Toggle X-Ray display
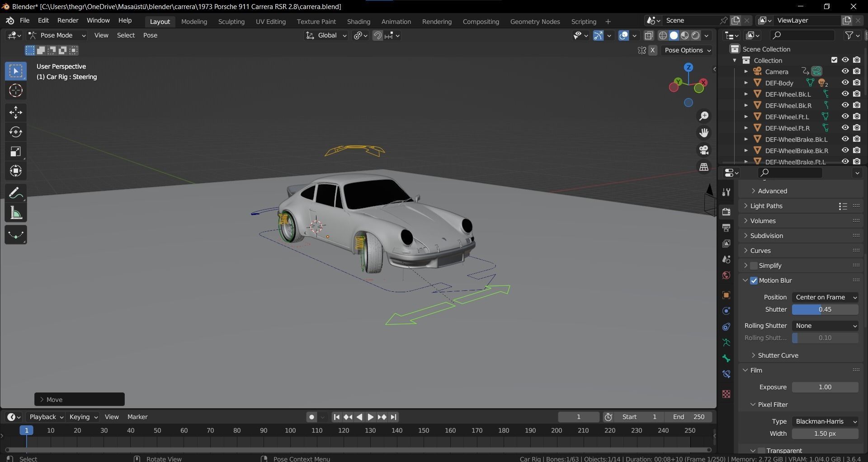868x462 pixels. (649, 36)
